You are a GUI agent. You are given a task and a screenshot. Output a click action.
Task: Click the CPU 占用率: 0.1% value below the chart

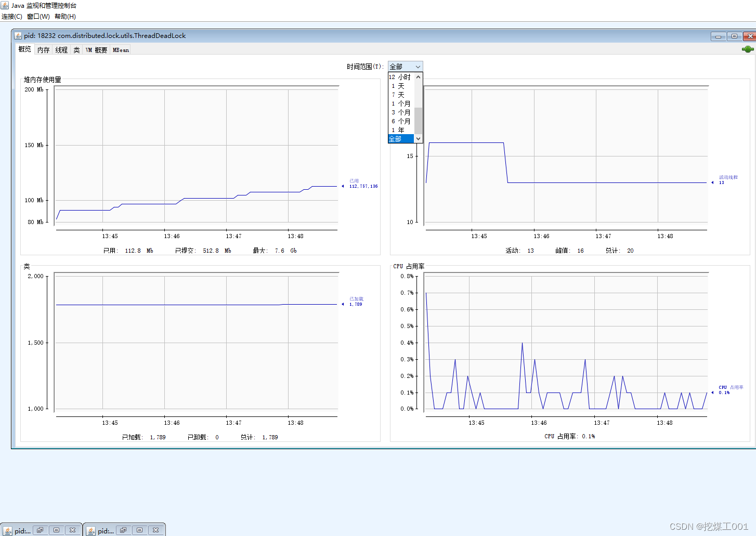click(569, 436)
